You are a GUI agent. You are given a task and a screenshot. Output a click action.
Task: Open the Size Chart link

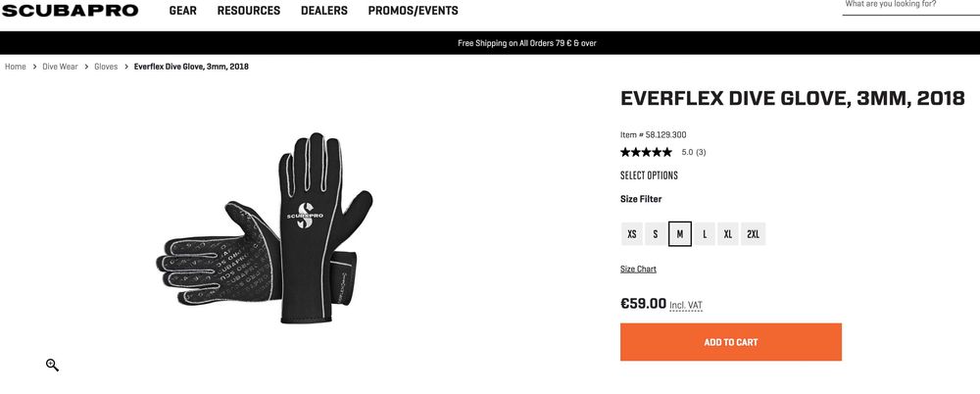638,269
